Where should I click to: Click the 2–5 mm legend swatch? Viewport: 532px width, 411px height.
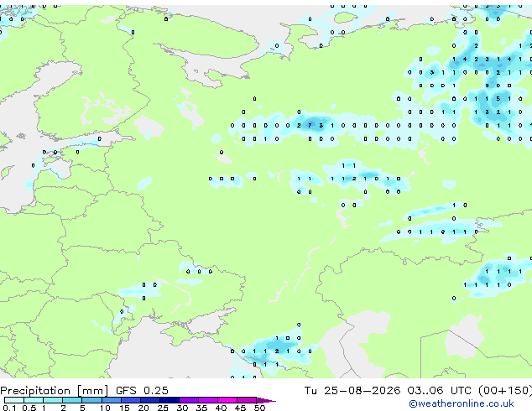(x=72, y=400)
